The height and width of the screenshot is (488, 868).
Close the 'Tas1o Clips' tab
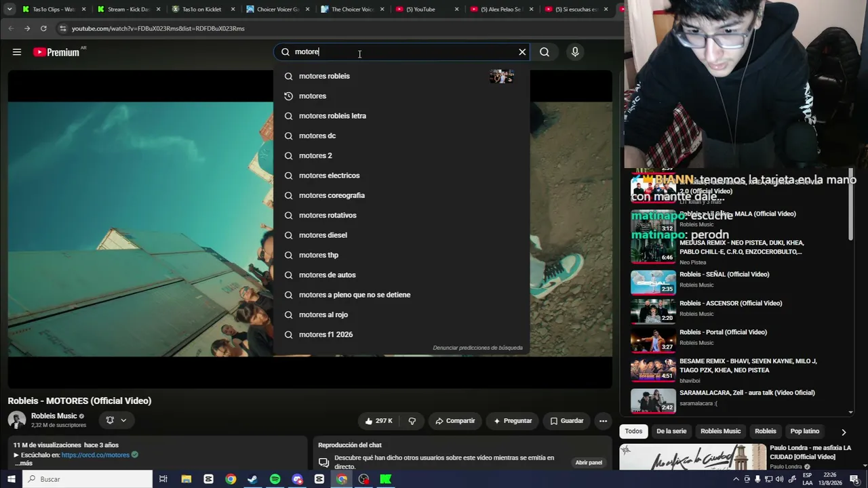[84, 9]
